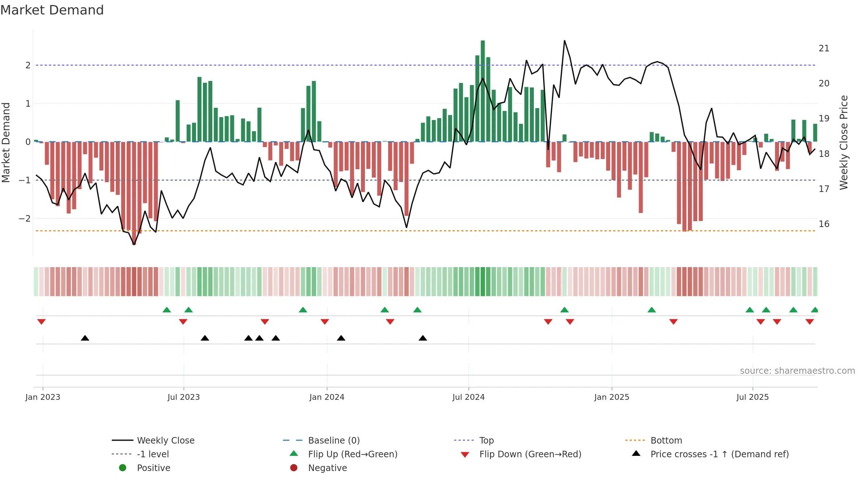This screenshot has height=488, width=868.
Task: Click the Weekly Close Price axis title
Action: [844, 142]
